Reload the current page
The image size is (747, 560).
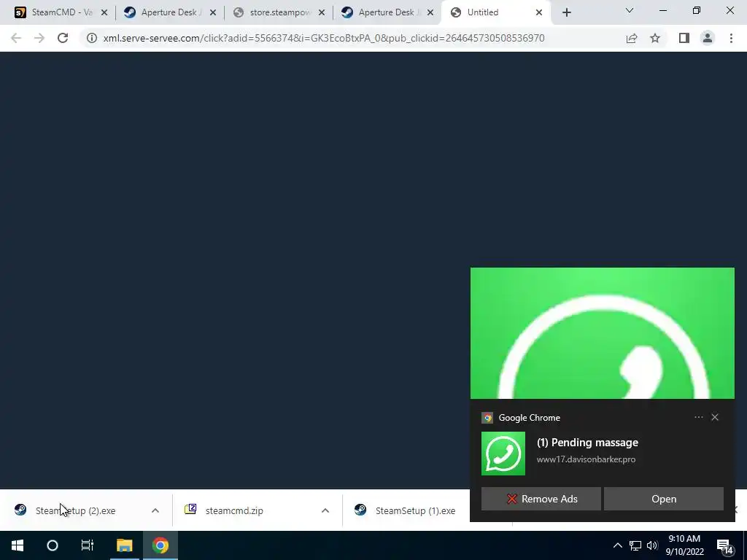click(x=63, y=38)
